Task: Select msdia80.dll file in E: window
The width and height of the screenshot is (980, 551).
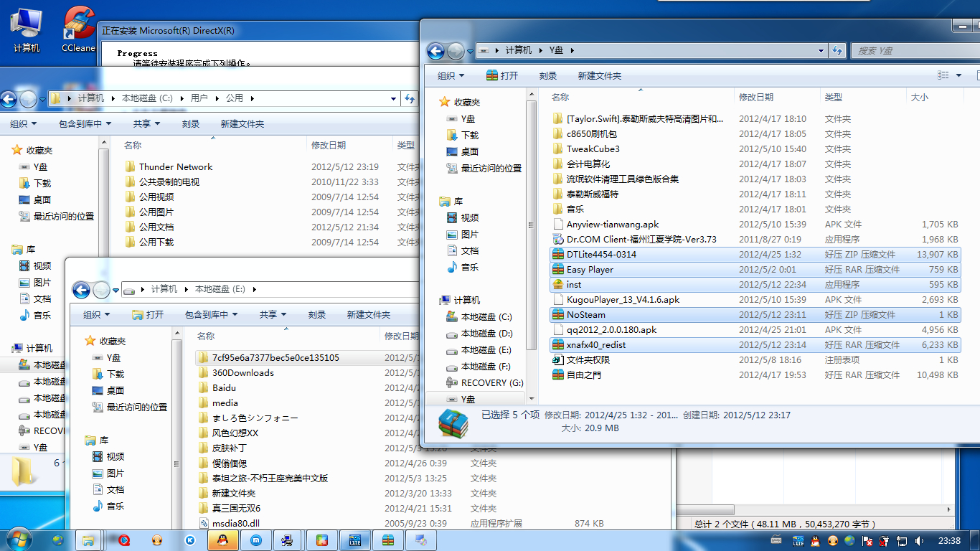Action: point(229,523)
